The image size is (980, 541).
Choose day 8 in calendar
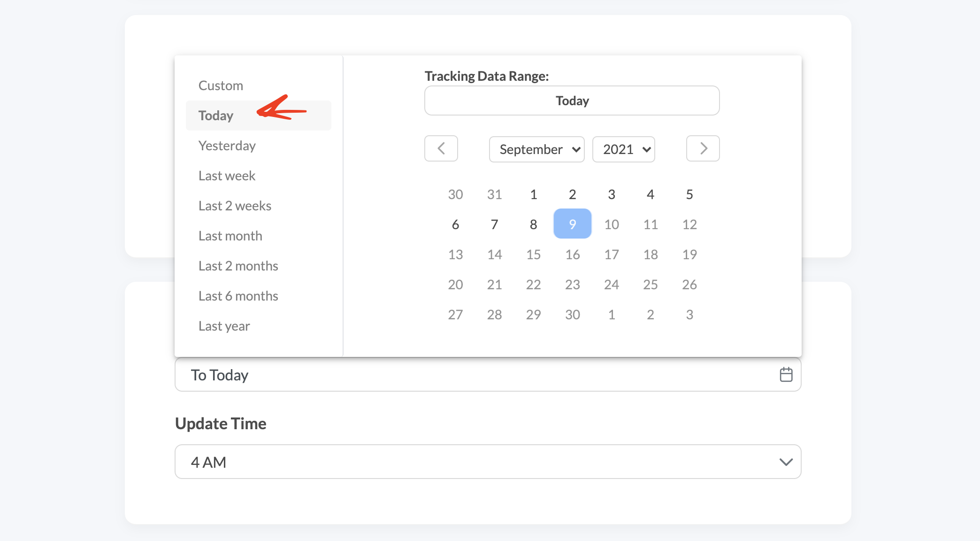[534, 224]
